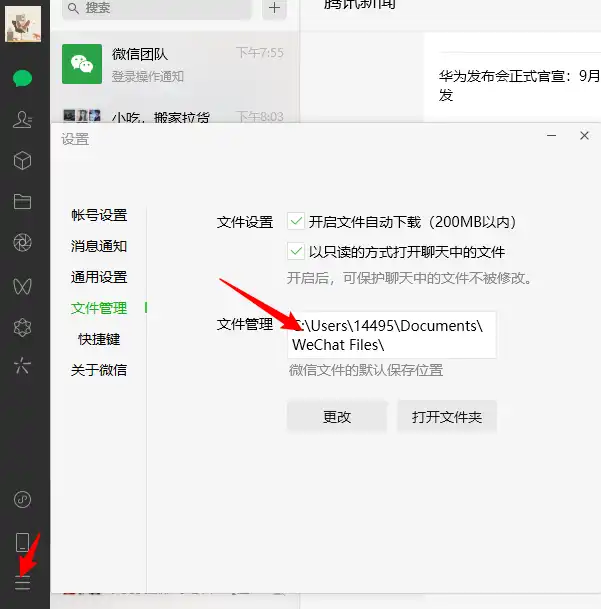Click the search box in chat list

[x=157, y=8]
